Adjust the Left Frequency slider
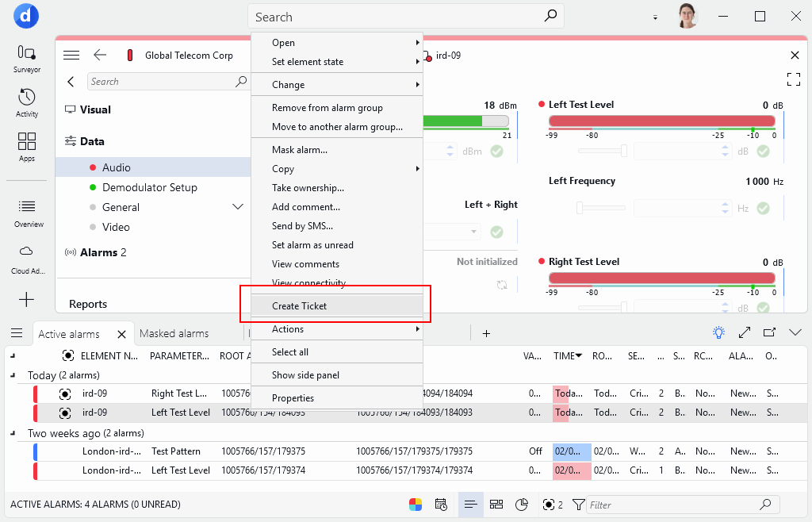The width and height of the screenshot is (812, 522). pos(601,208)
